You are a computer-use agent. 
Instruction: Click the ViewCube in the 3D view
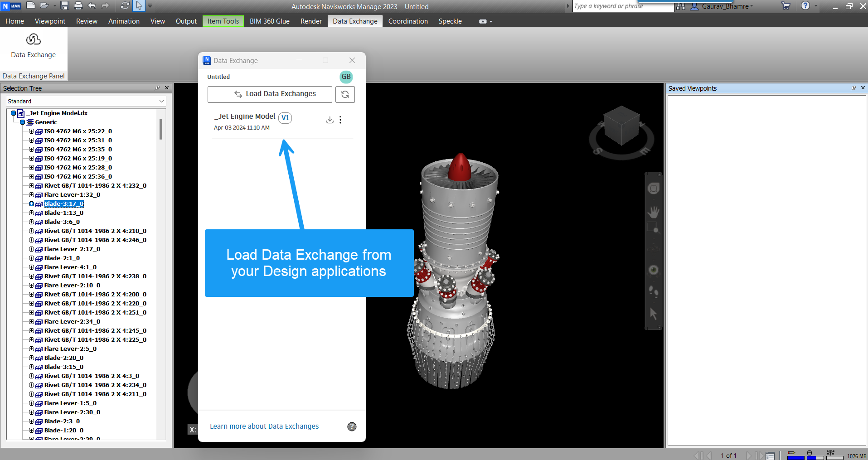point(621,126)
